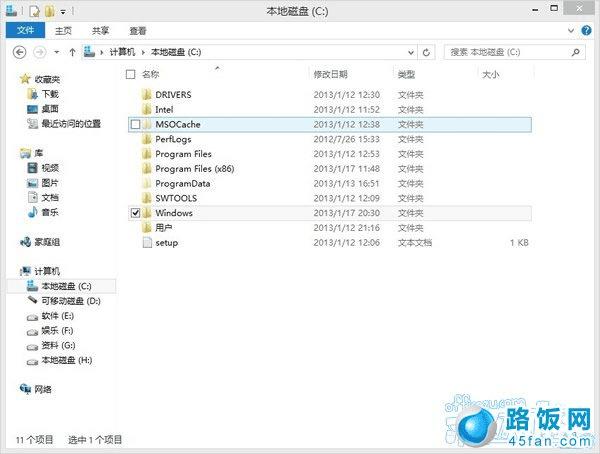This screenshot has height=454, width=600.
Task: Select the ProgramData folder name
Action: 183,184
